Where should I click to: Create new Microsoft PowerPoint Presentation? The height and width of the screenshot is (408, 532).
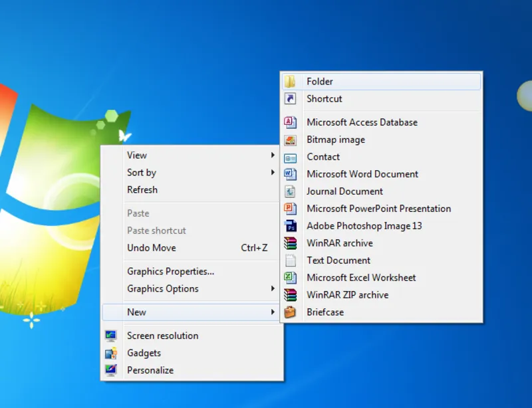(381, 209)
